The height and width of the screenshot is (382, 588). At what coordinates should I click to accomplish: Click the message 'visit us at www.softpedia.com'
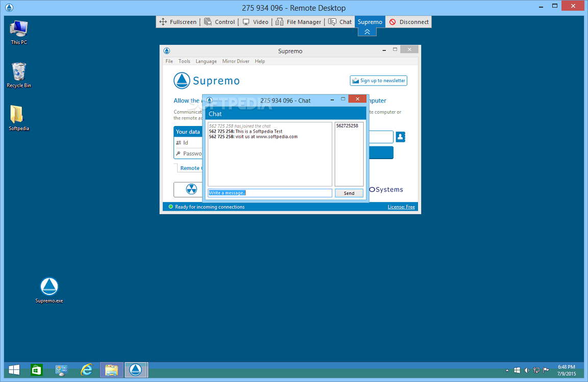pos(266,137)
